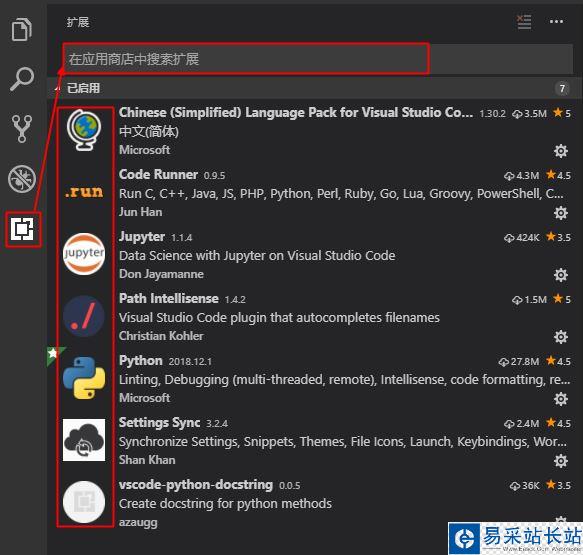Click the 1.5M download count for Path Intellisense
583x555 pixels.
point(529,300)
